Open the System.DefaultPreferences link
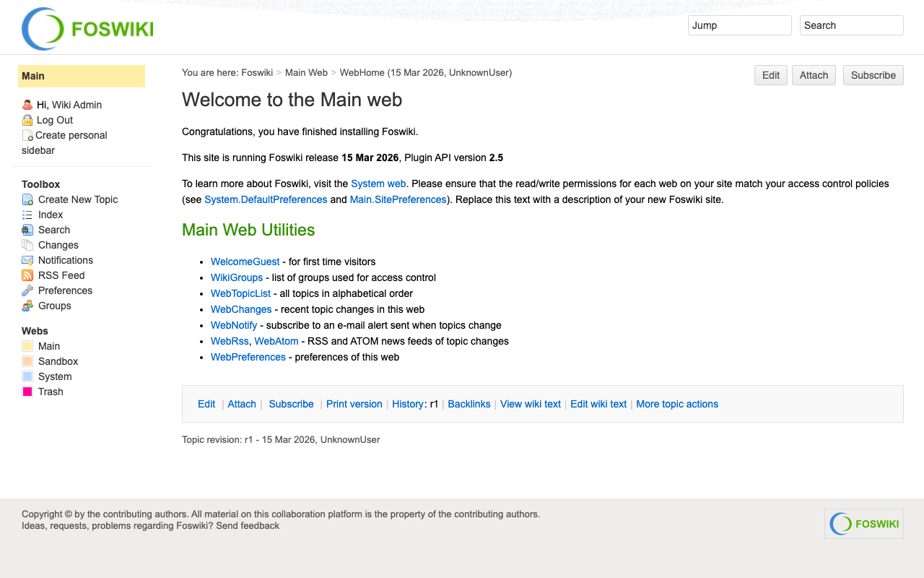The image size is (924, 578). [x=266, y=199]
